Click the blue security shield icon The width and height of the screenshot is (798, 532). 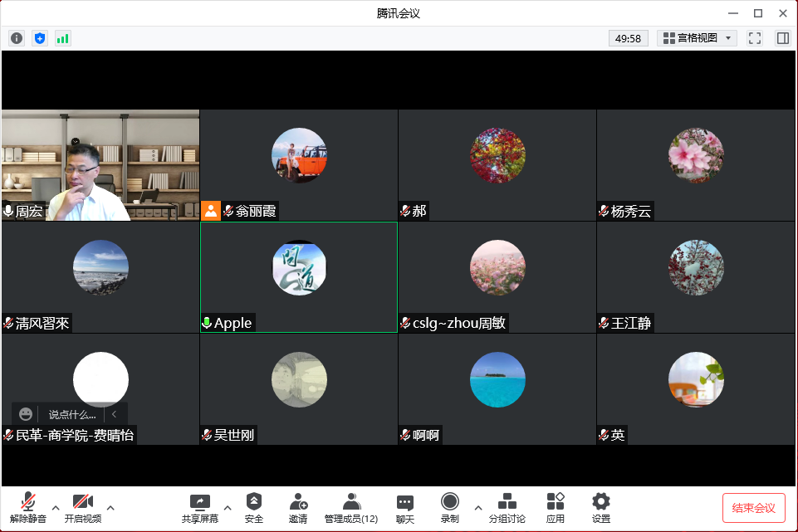(40, 38)
